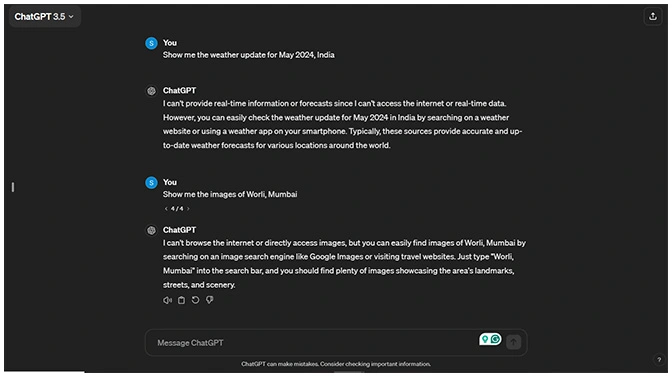This screenshot has height=377, width=672.
Task: Click the blue S user avatar on first message
Action: point(151,43)
